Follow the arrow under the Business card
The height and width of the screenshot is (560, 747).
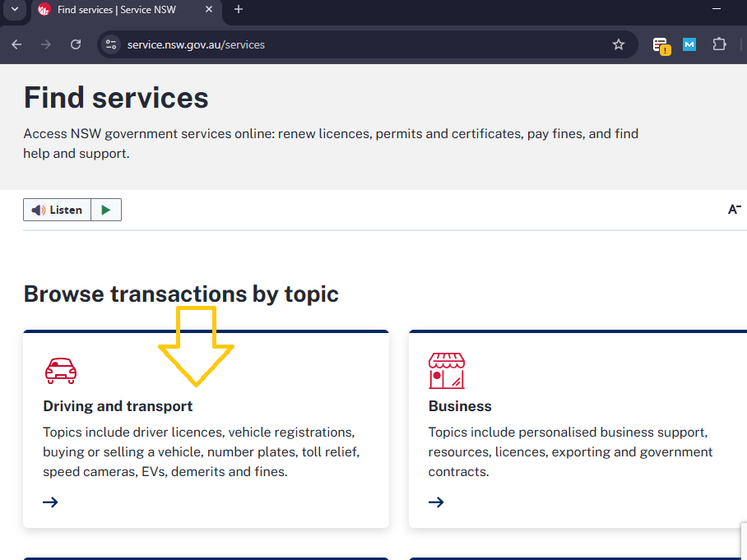tap(436, 502)
